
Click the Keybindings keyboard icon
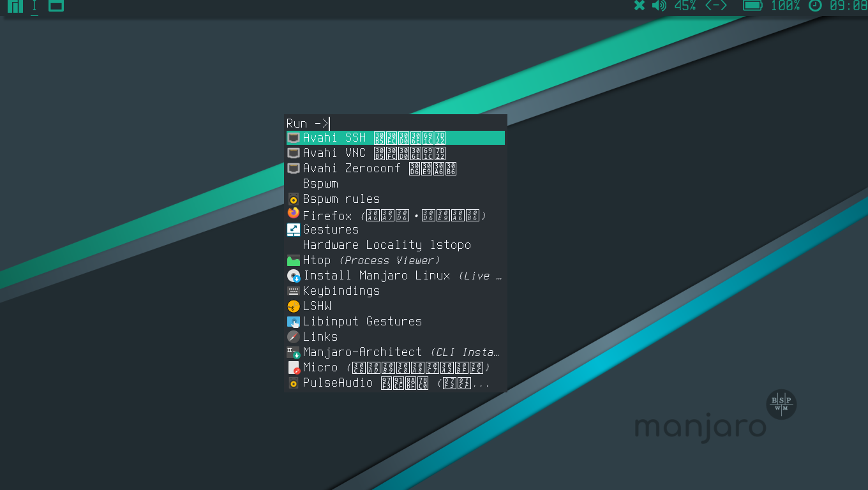click(294, 291)
